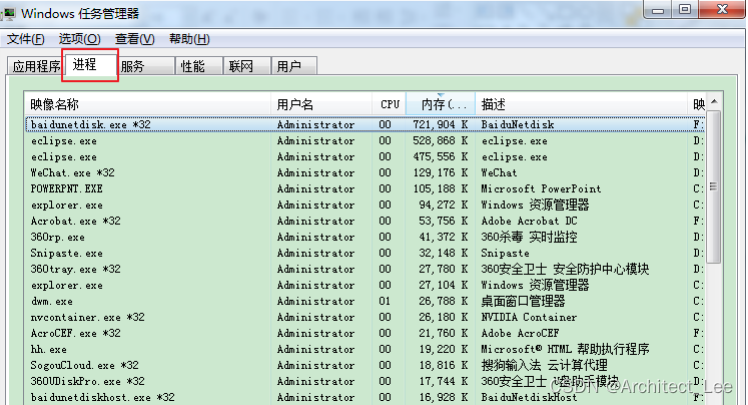Sort by 内存 column header

[x=441, y=104]
